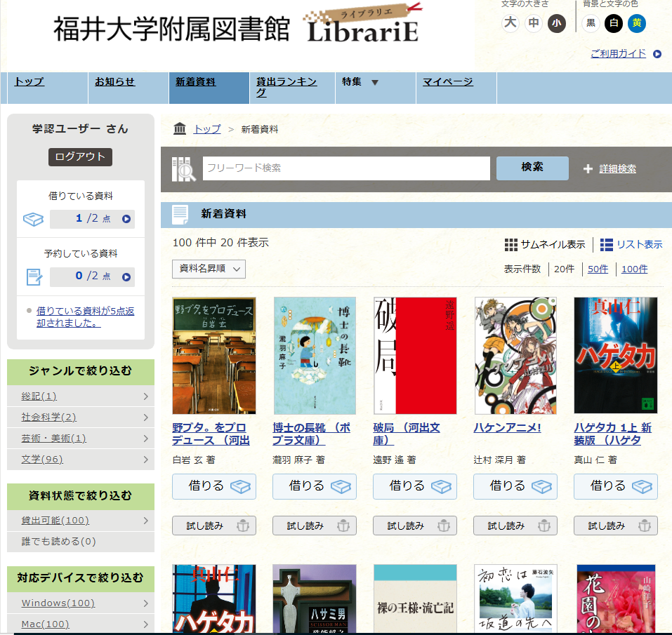The width and height of the screenshot is (672, 635).
Task: Expand the 特集 menu dropdown
Action: tap(374, 82)
